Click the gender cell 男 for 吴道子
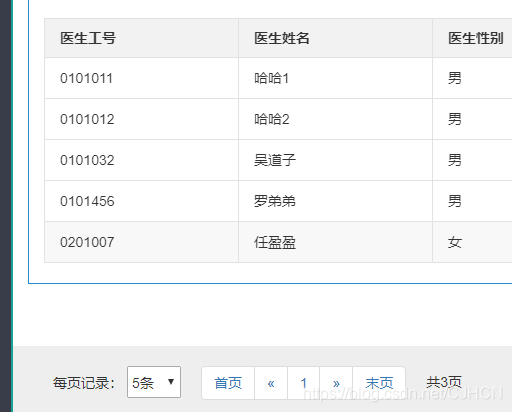Viewport: 512px width, 412px height. pos(472,160)
